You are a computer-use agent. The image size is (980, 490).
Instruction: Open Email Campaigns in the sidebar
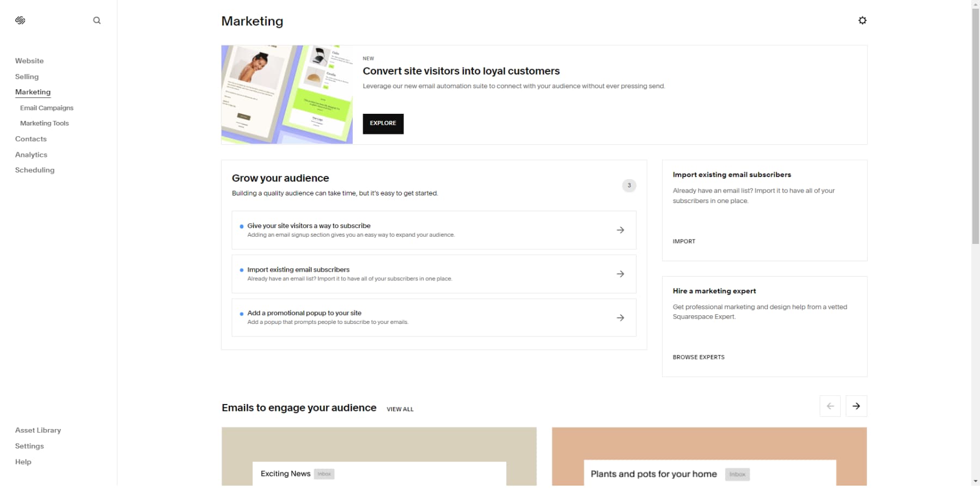(47, 108)
